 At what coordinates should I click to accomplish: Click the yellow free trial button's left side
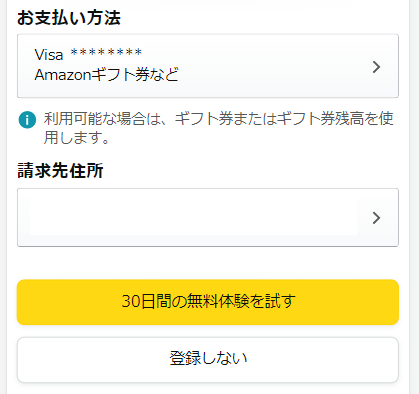point(67,302)
